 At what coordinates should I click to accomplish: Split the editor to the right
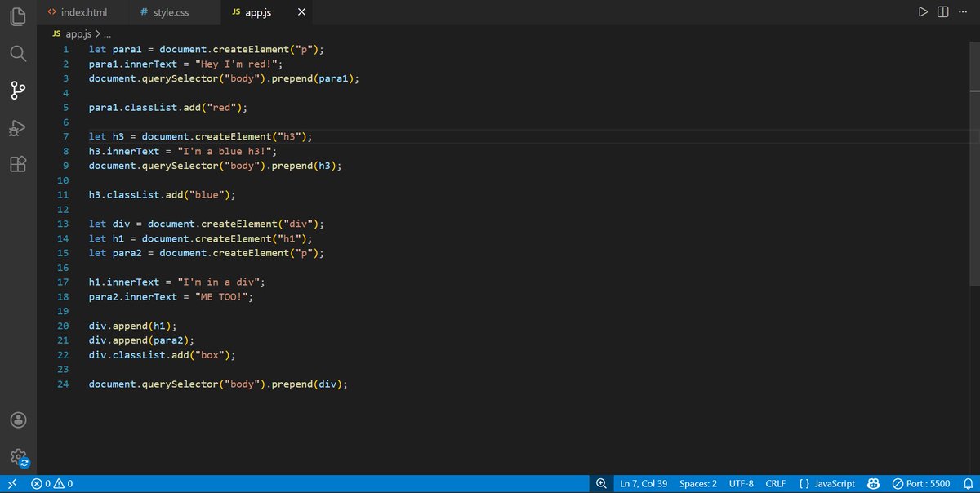[942, 12]
